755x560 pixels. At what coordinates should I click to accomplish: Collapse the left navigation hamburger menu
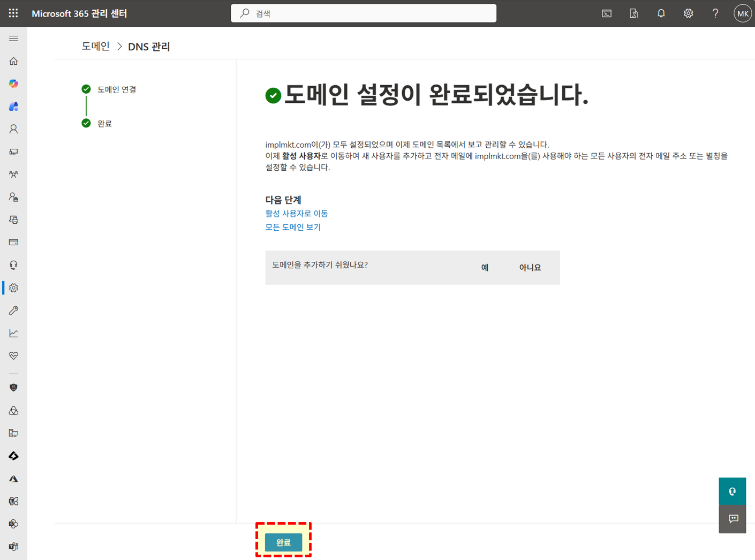pos(14,38)
